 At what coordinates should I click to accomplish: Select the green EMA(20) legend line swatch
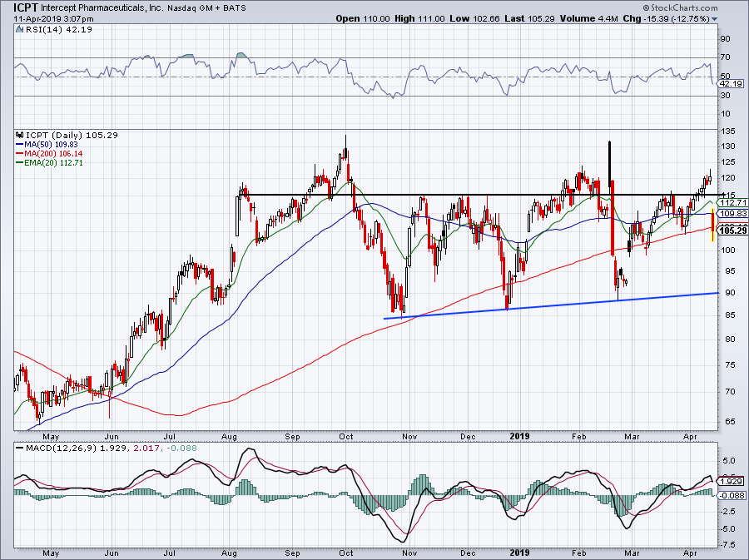(20, 162)
